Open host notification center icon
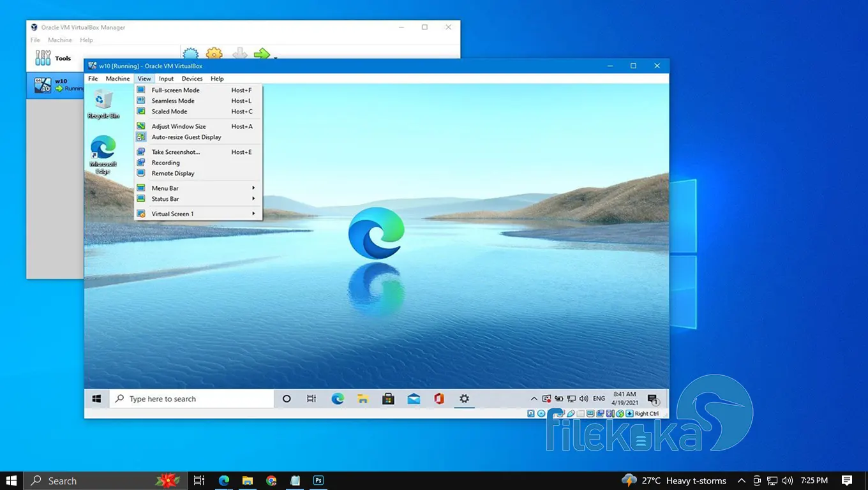The width and height of the screenshot is (868, 490). (847, 480)
